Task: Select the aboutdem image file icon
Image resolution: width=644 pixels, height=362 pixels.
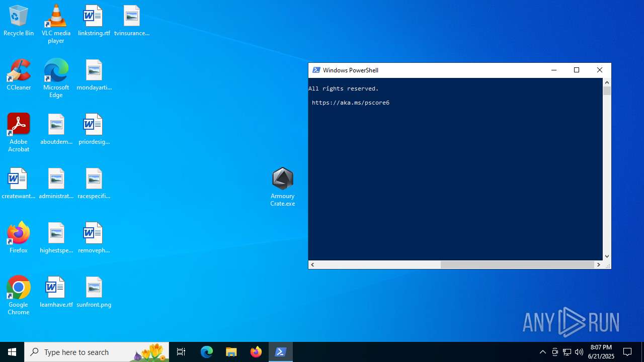Action: coord(56,130)
